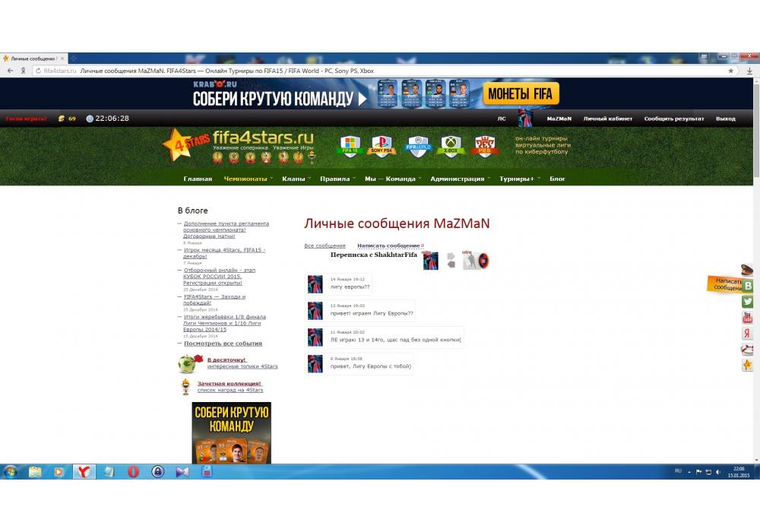
Task: Click the Готов играть? status link
Action: coord(26,119)
